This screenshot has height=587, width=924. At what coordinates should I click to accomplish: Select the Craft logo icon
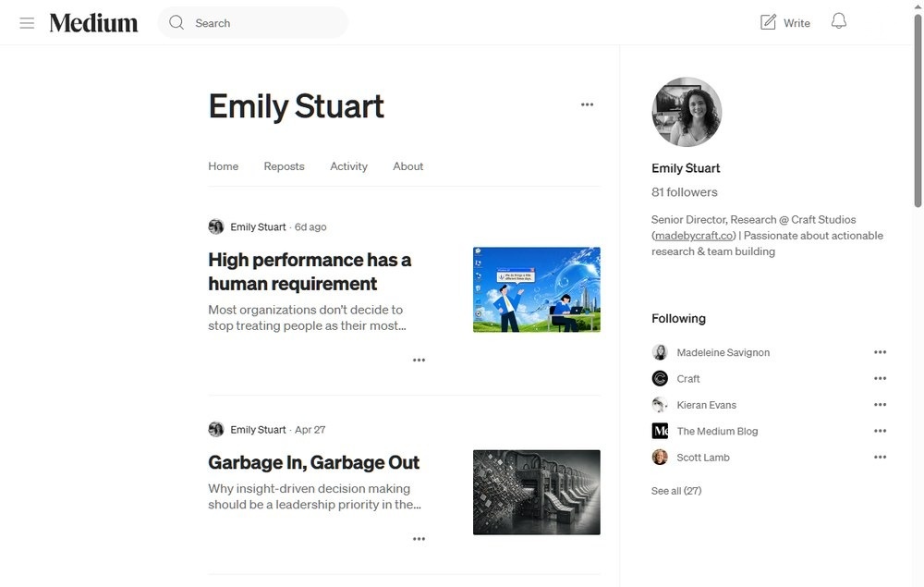[660, 378]
